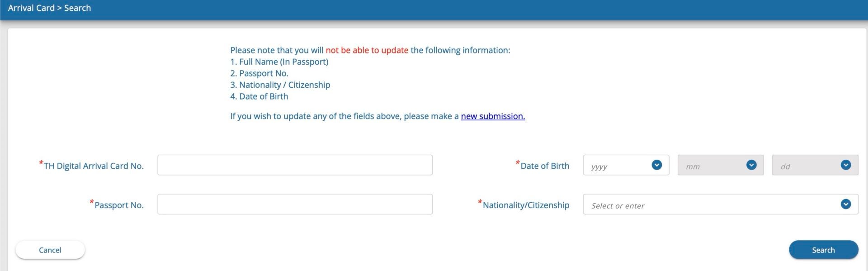
Task: Open the dd day of birth dropdown
Action: point(809,166)
